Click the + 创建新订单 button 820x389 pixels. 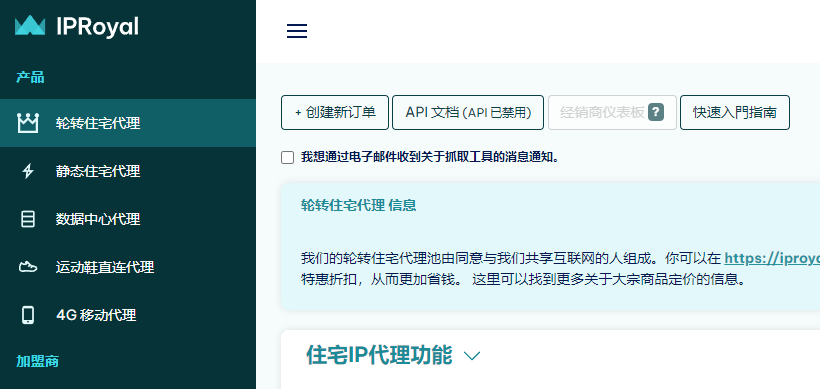335,112
